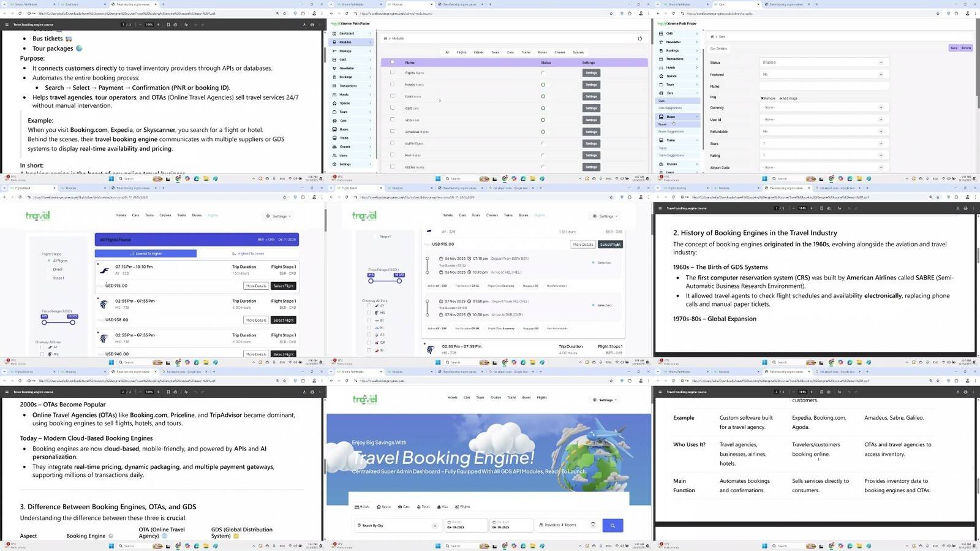Viewport: 980px width, 551px height.
Task: Tick the checkbox for the flights module row
Action: [x=393, y=72]
